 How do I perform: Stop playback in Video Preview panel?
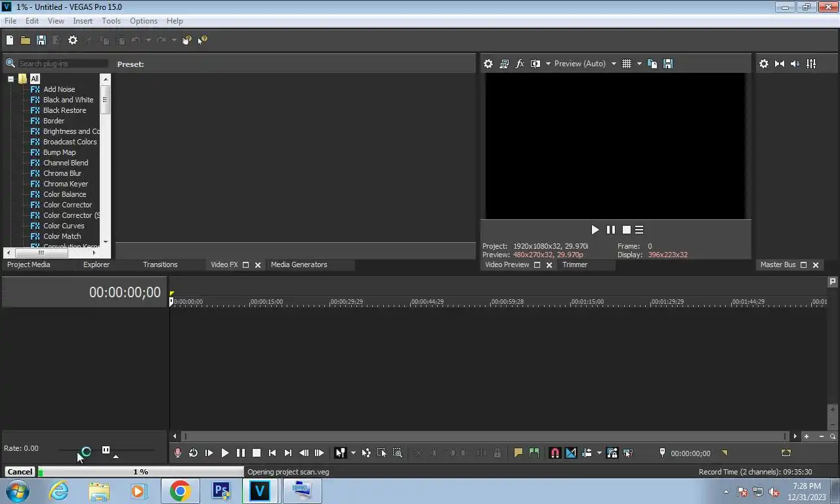627,230
